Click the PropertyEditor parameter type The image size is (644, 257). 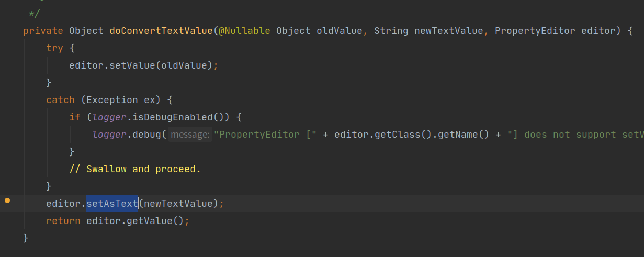pos(535,31)
